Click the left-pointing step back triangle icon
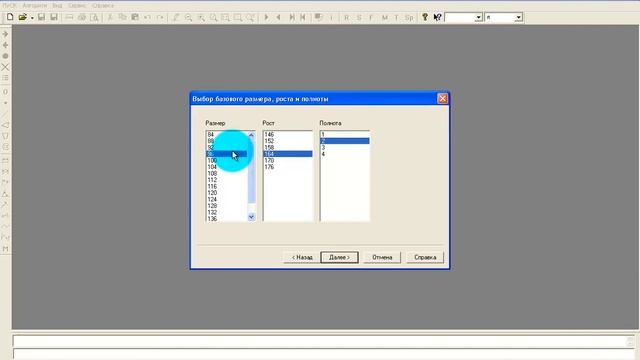640x360 pixels. 279,17
